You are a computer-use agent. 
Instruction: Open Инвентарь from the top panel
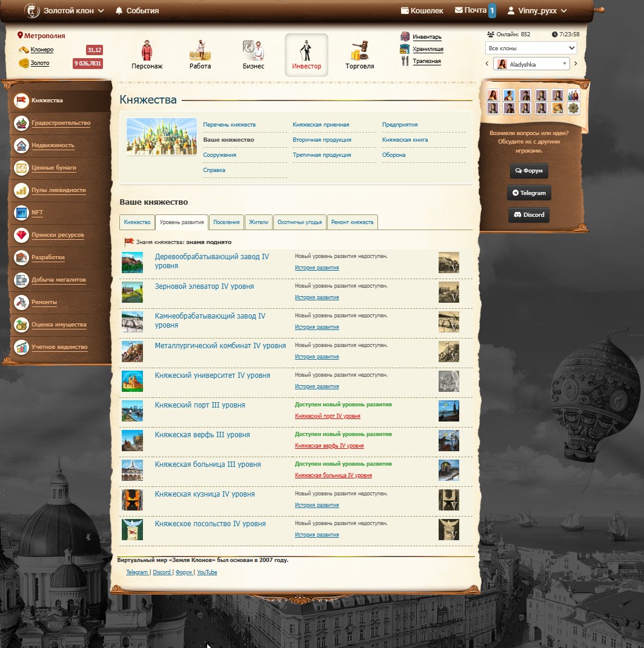coord(427,37)
